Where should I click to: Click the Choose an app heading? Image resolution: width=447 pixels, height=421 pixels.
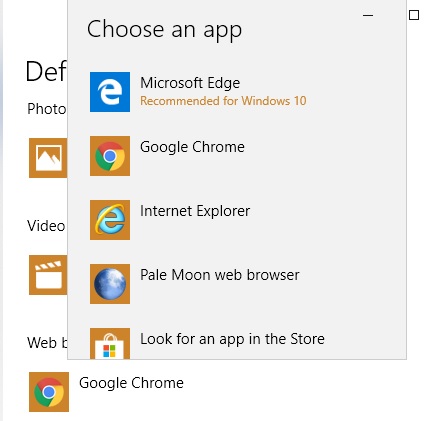(x=164, y=30)
